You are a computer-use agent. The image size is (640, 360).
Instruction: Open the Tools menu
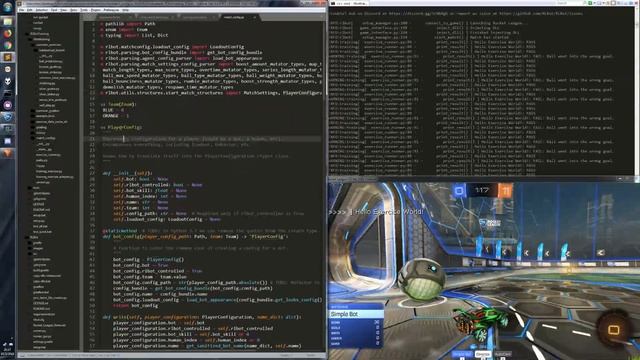coord(84,10)
